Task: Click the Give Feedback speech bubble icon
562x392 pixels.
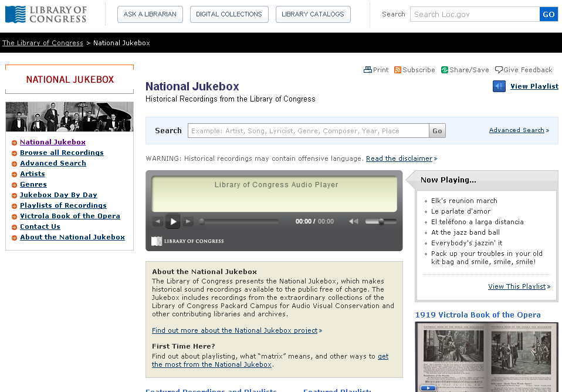Action: (499, 70)
